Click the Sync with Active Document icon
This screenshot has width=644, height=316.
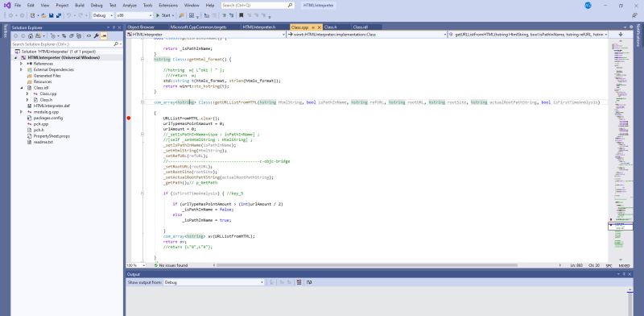pos(64,35)
